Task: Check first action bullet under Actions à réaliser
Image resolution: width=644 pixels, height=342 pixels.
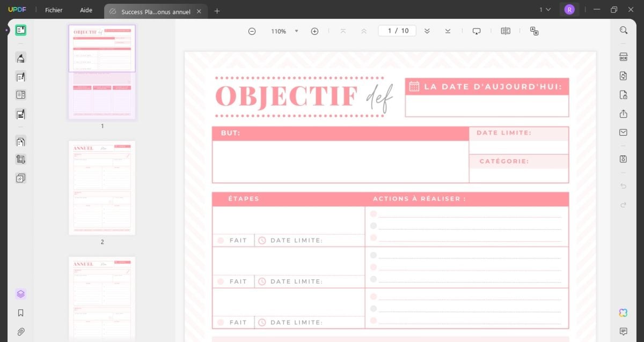Action: point(374,214)
